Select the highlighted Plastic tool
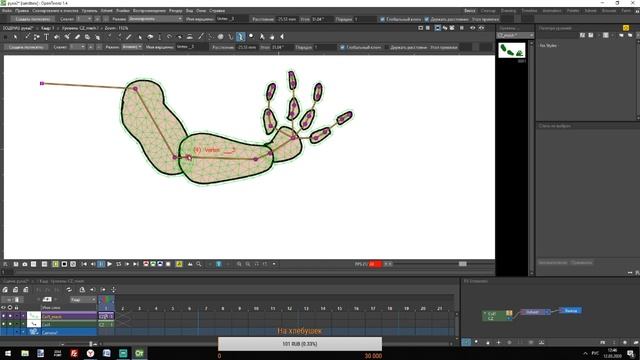This screenshot has height=360, width=640. 241,37
